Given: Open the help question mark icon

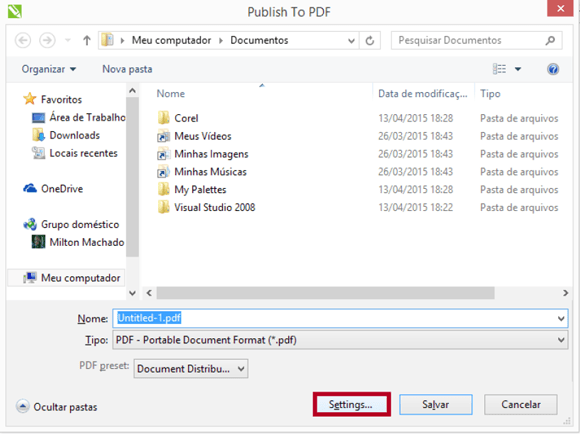Looking at the screenshot, I should (553, 69).
